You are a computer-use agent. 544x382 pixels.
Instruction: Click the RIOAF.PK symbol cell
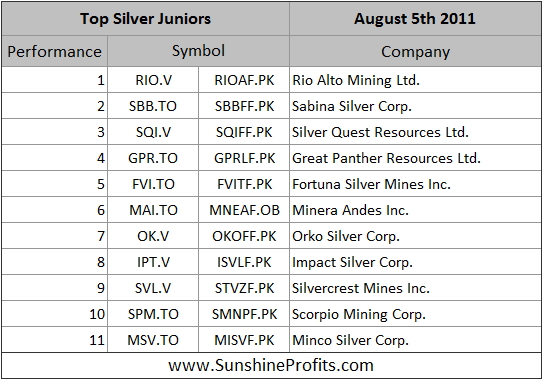click(x=244, y=80)
